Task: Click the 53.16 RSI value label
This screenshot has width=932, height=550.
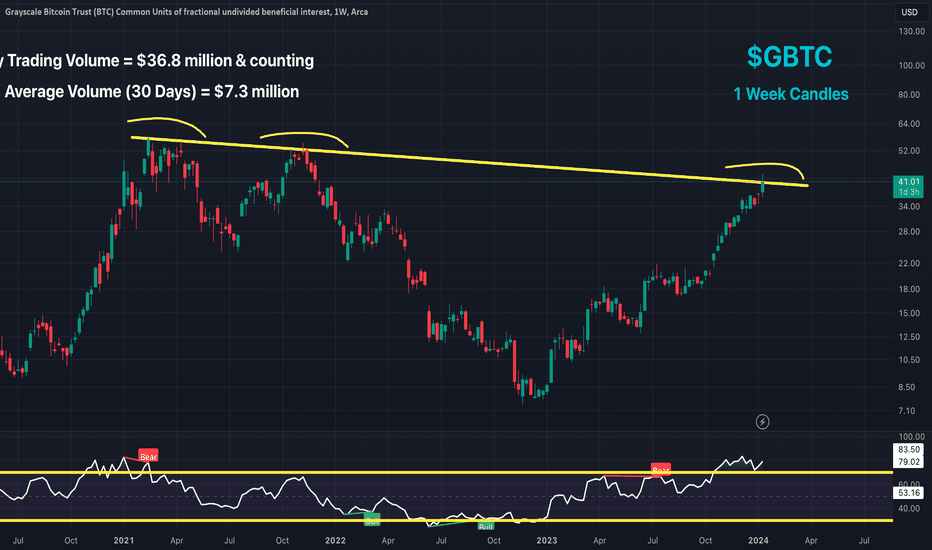Action: (x=909, y=493)
